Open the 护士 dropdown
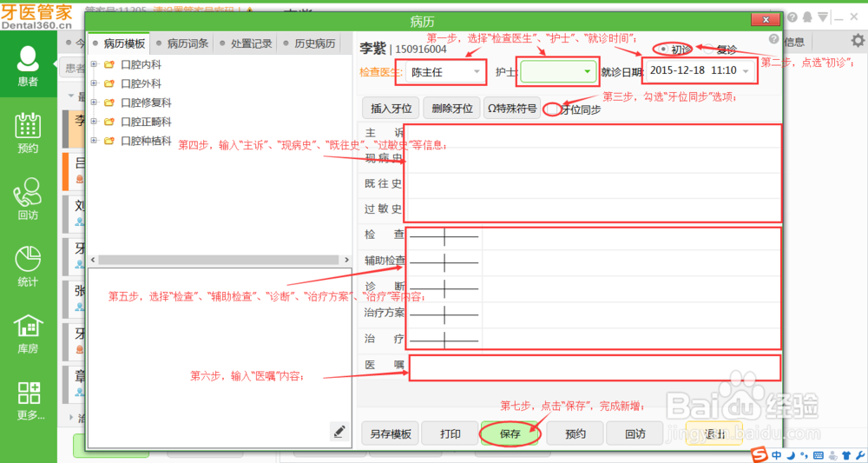868x463 pixels. pos(558,71)
